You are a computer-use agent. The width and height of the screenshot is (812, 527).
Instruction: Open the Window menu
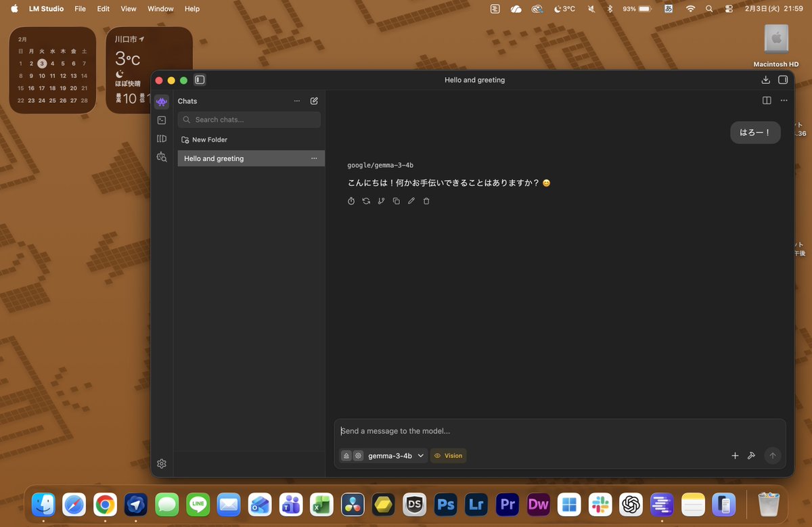160,9
